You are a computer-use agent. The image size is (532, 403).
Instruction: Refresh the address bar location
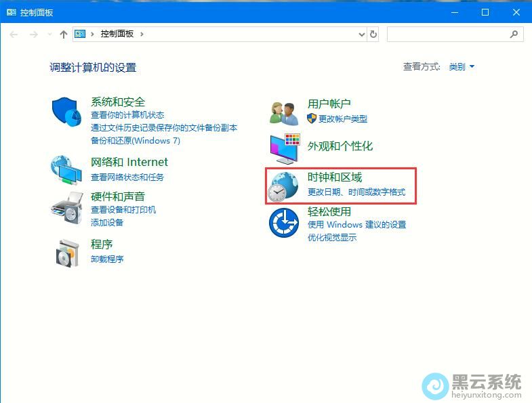[x=373, y=34]
